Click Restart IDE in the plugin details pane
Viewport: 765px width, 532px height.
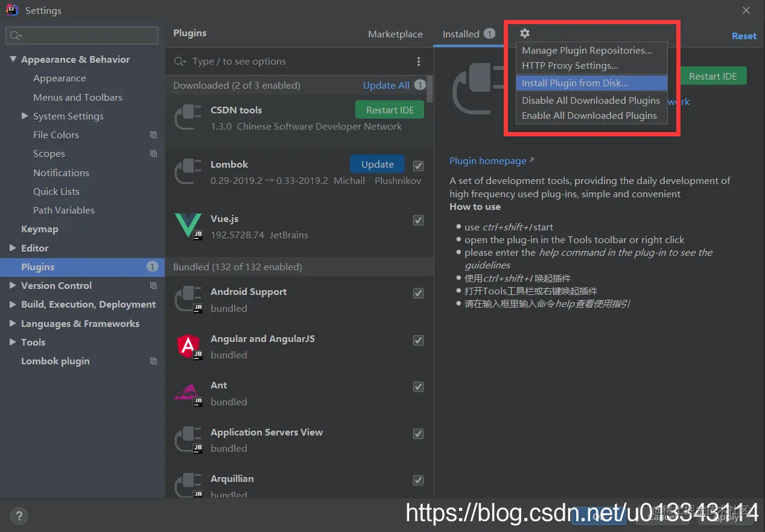(713, 76)
